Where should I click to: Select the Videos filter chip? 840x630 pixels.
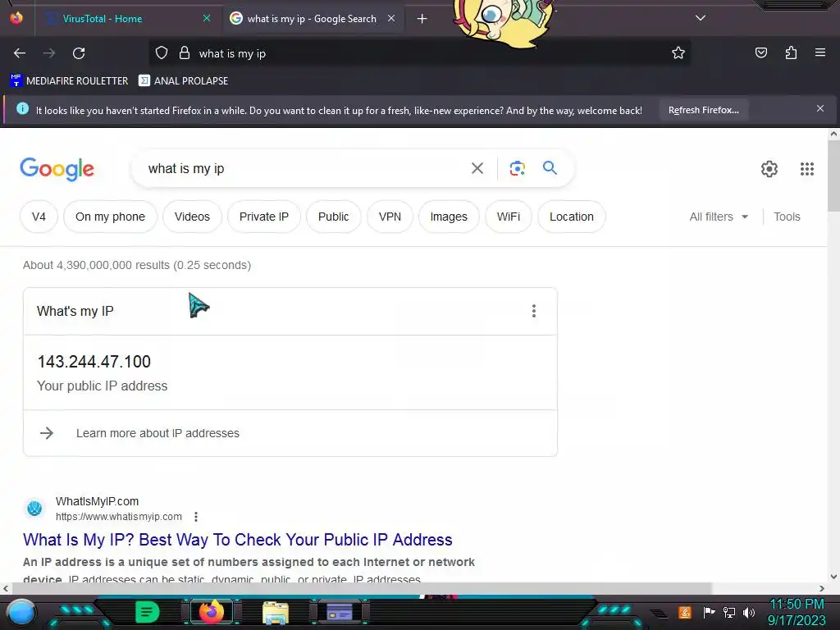click(192, 217)
